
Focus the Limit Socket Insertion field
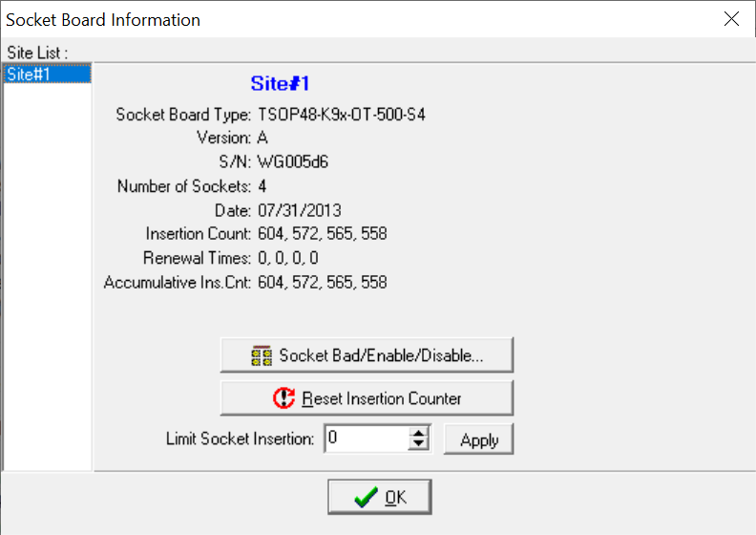click(x=367, y=439)
